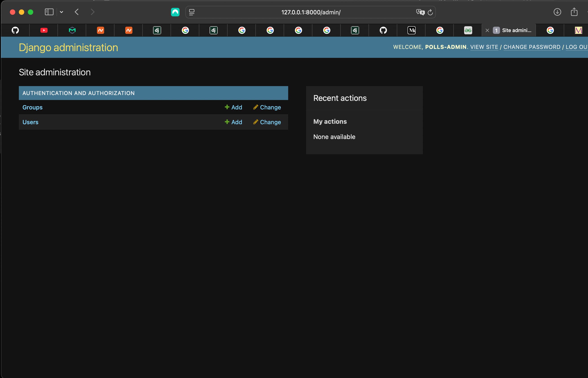Open the teal extension icon in the toolbar

pos(175,12)
